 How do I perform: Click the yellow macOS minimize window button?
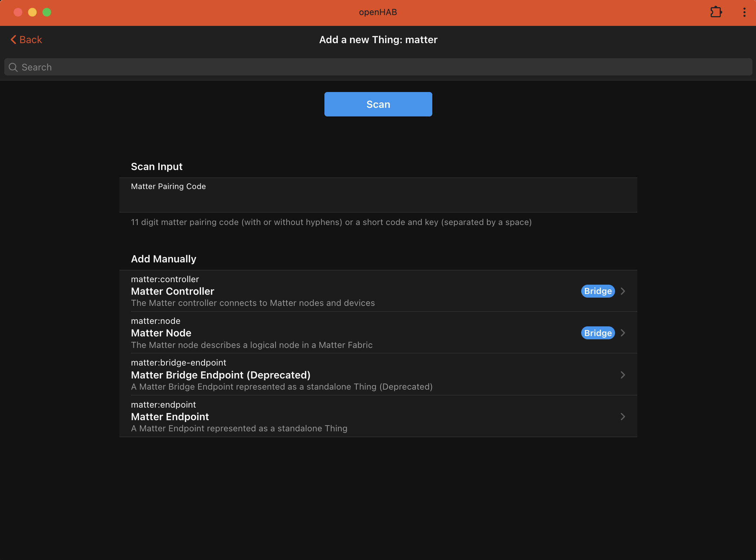(32, 12)
